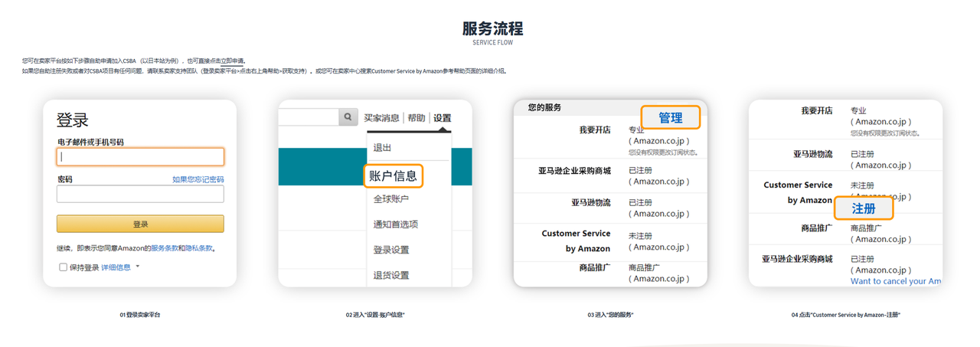
Task: Select 全球账户 in the settings dropdown
Action: pos(391,199)
